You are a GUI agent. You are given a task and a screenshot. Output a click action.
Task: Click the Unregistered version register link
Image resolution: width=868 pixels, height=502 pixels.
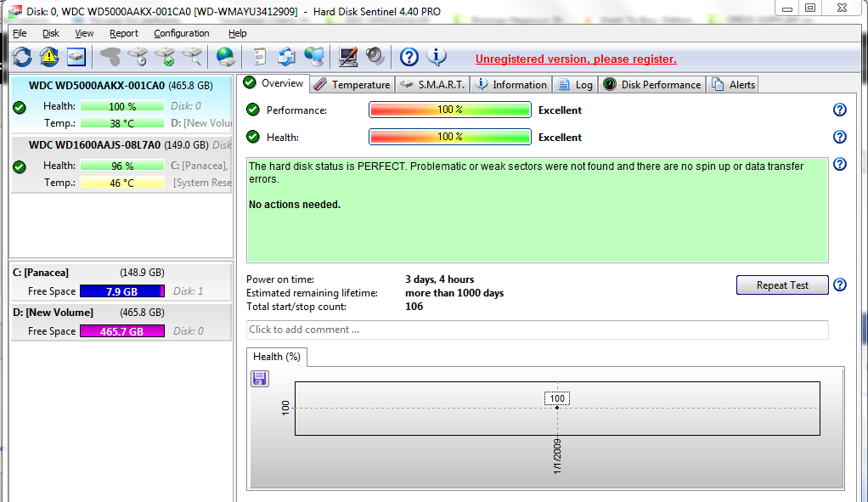[x=576, y=59]
